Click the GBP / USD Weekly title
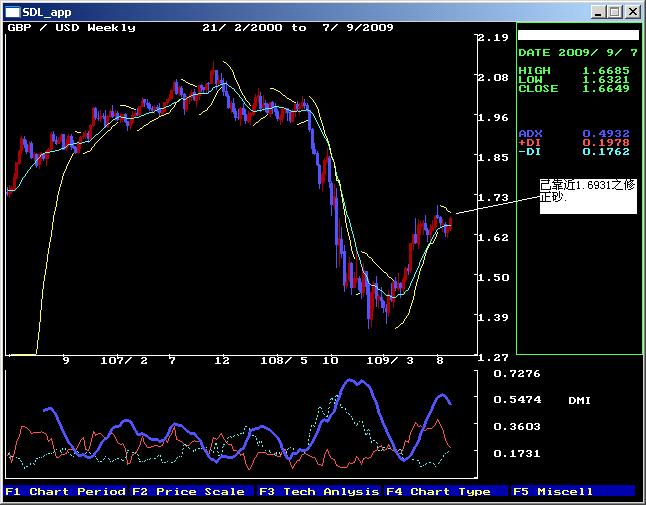The height and width of the screenshot is (505, 646). 71,28
